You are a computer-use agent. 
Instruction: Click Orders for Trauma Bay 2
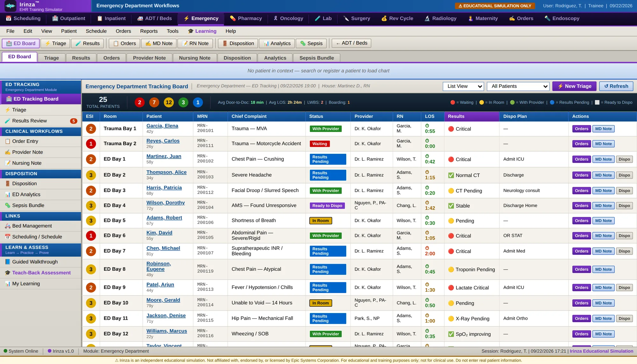[581, 144]
